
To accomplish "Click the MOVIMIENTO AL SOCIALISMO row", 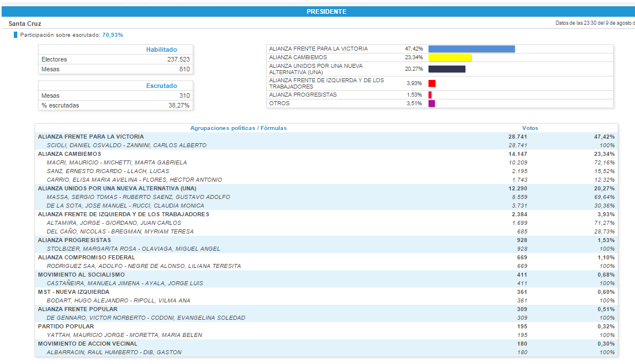I will pyautogui.click(x=326, y=274).
